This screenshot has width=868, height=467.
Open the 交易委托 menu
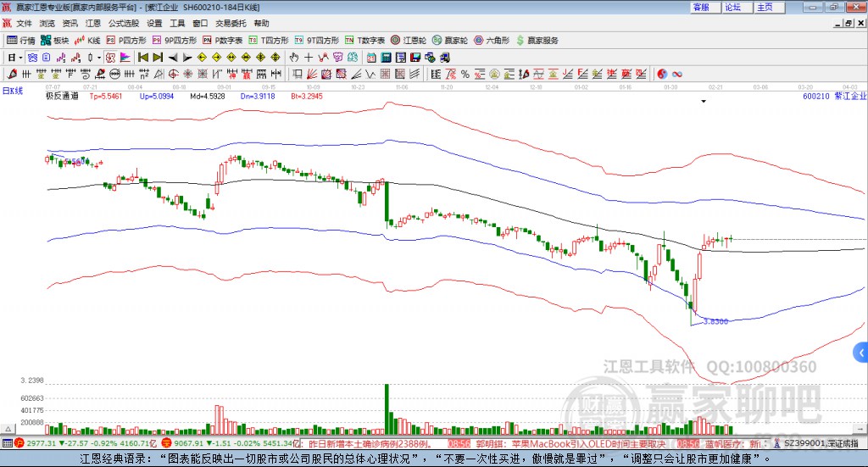pos(231,23)
